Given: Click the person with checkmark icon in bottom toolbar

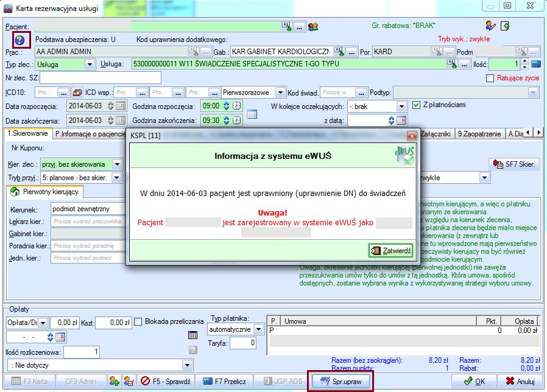Looking at the screenshot, I should pyautogui.click(x=129, y=381).
